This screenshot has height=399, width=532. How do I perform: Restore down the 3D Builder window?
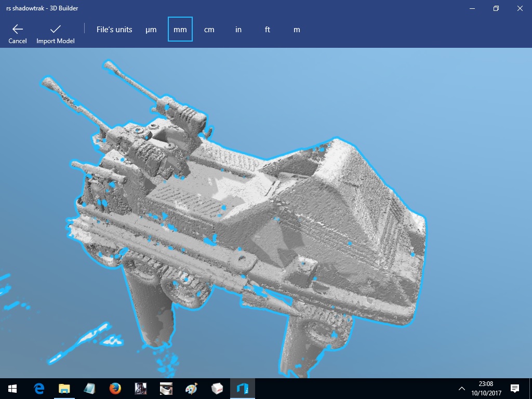496,8
